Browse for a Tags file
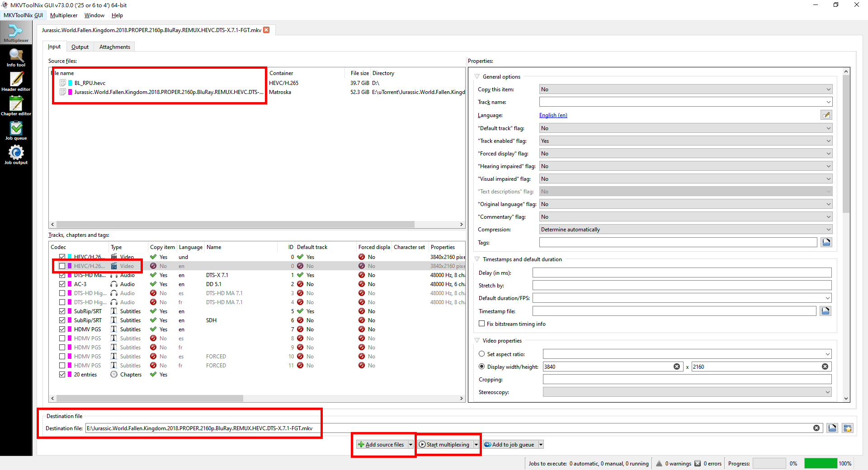 click(x=826, y=243)
